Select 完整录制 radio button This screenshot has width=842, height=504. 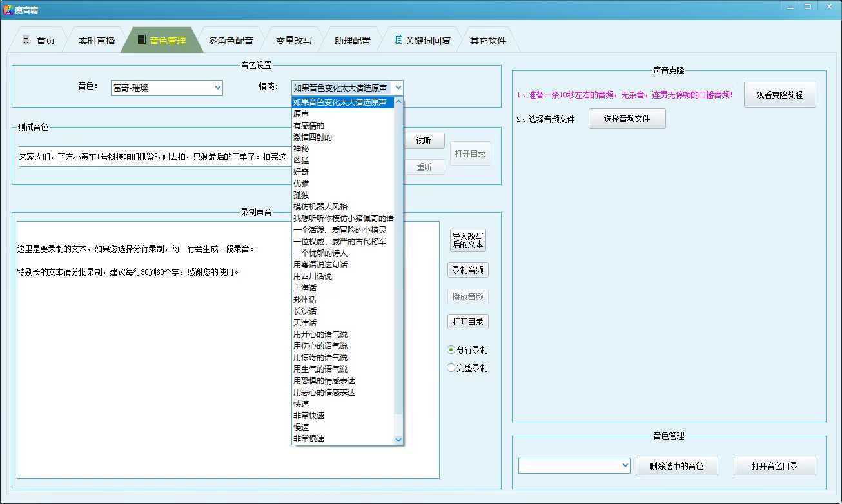(x=467, y=369)
